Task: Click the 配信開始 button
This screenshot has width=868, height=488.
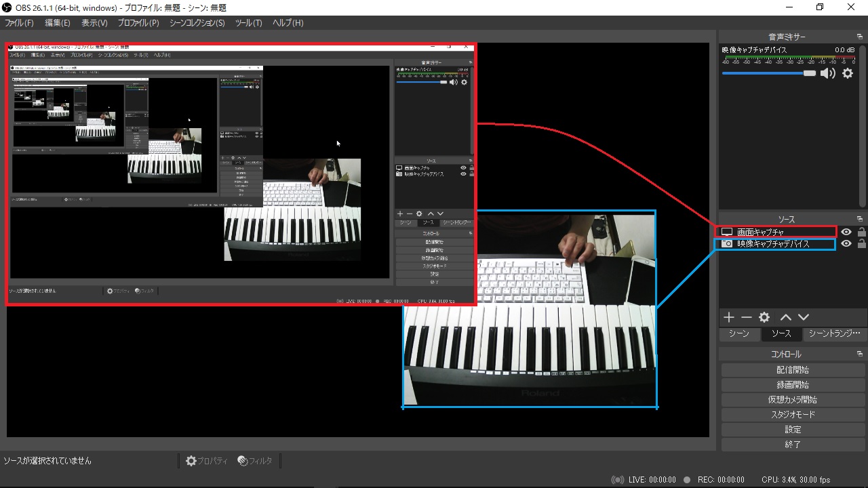Action: (x=792, y=370)
